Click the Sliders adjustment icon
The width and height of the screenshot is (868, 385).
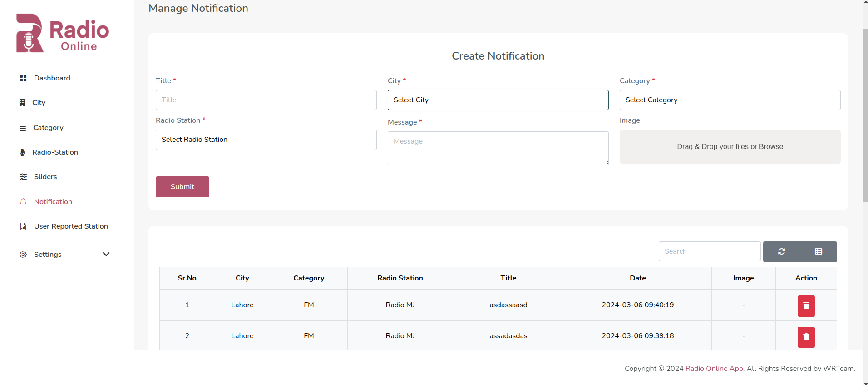point(23,177)
